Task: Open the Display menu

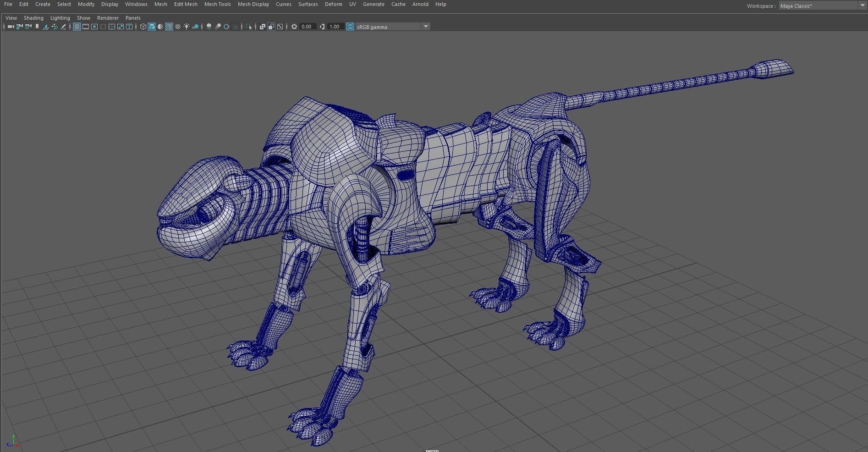Action: (110, 4)
